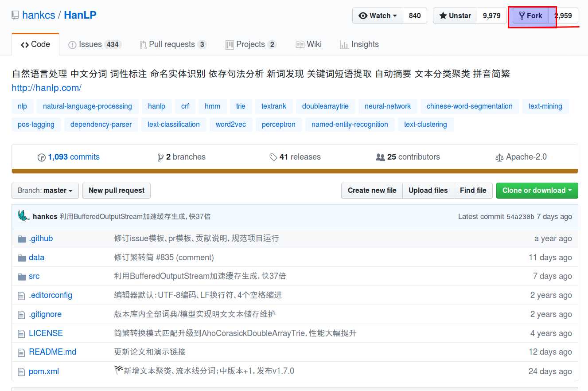Click the commits history clock icon
Viewport: 588px width, 391px height.
tap(42, 157)
